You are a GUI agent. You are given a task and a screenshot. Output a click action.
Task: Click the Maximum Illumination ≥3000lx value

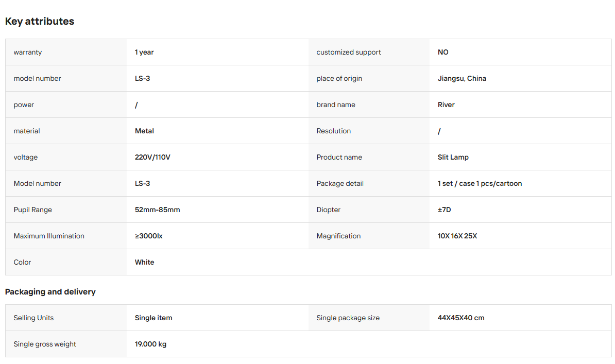tap(149, 236)
